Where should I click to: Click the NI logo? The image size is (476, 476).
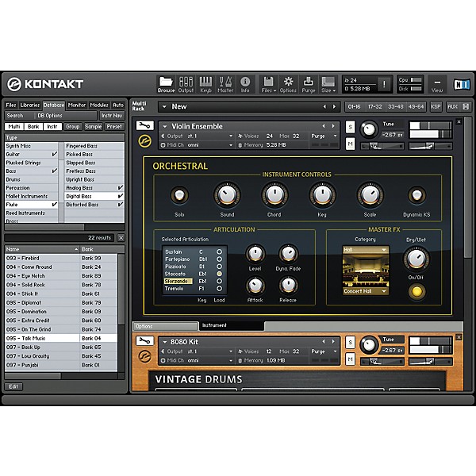click(x=462, y=84)
